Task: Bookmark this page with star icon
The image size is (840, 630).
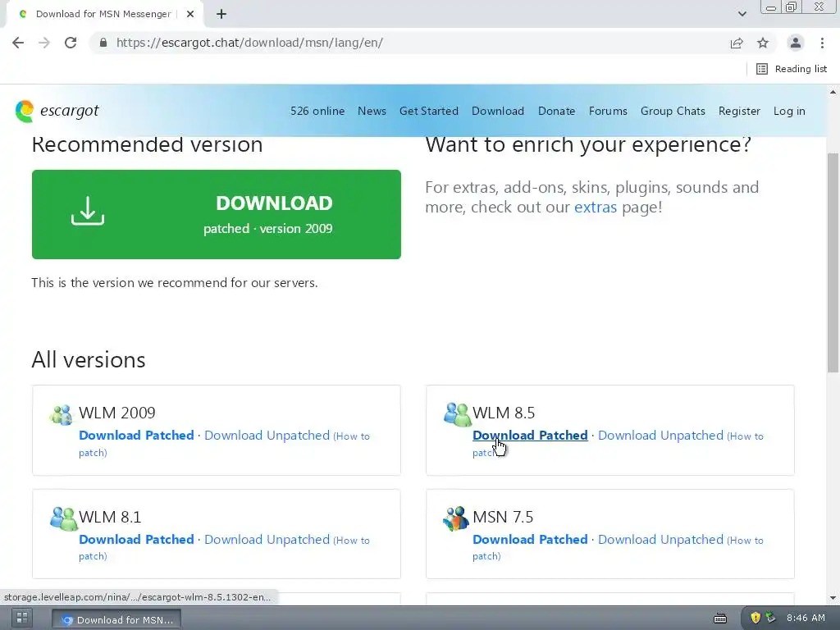Action: (763, 43)
